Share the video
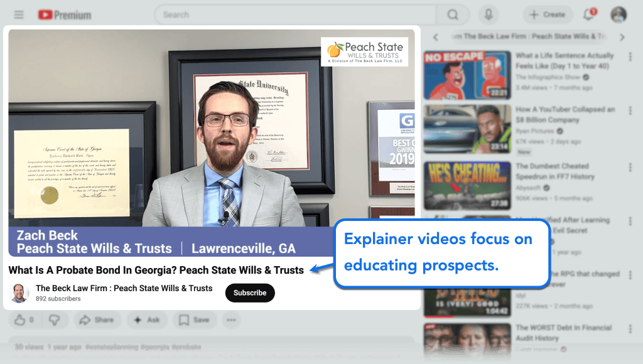Viewport: 643px width, 364px height. [97, 319]
